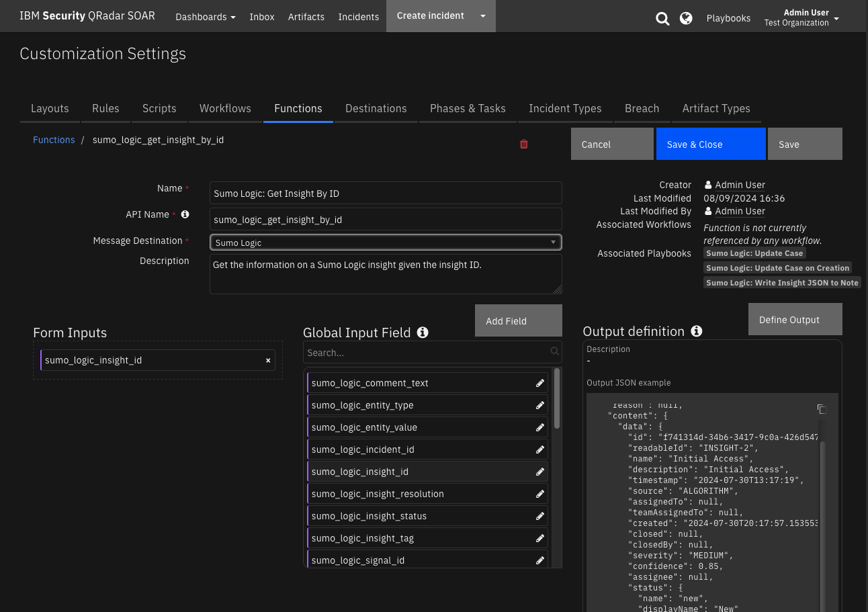Follow the Functions breadcrumb link
868x612 pixels.
click(x=54, y=140)
